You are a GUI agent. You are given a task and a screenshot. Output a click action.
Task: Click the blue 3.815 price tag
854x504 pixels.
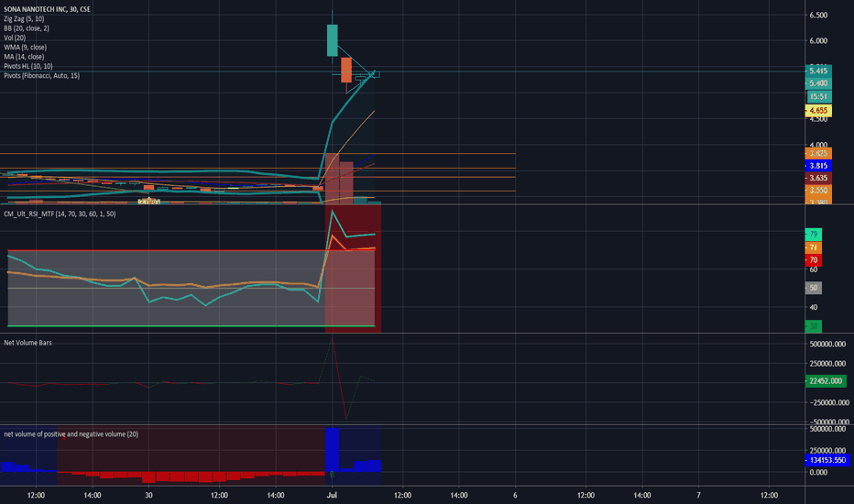[x=818, y=166]
